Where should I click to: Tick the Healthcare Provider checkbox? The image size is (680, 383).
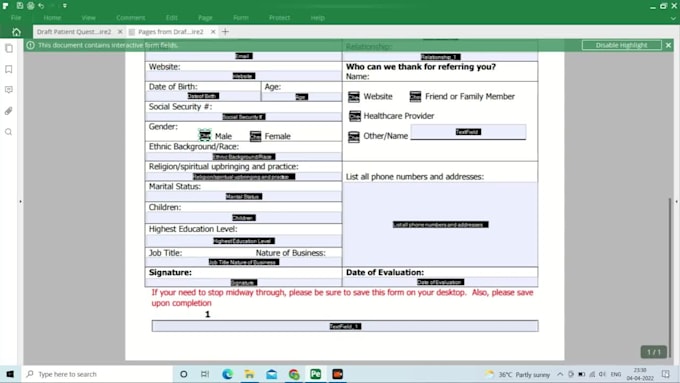coord(355,116)
